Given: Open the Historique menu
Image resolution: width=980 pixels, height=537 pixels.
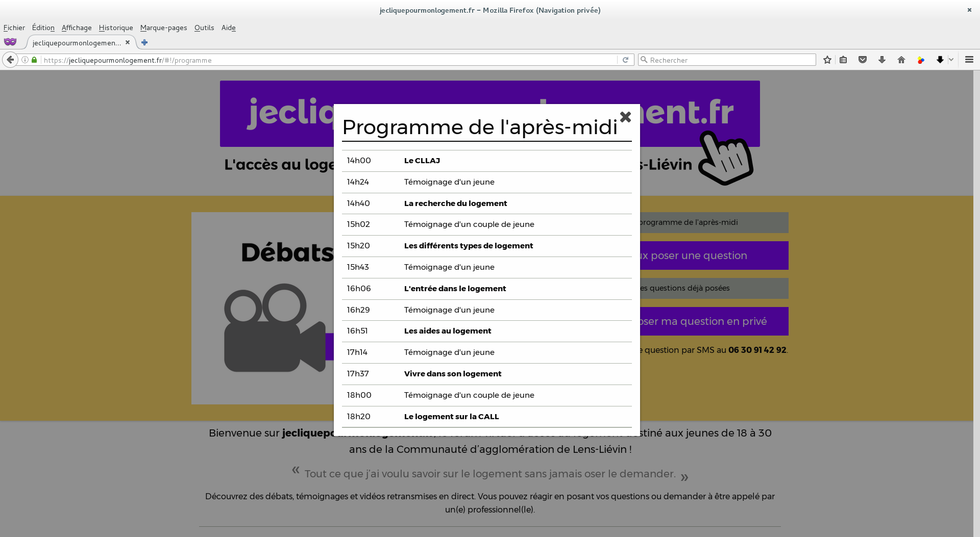Looking at the screenshot, I should [116, 28].
